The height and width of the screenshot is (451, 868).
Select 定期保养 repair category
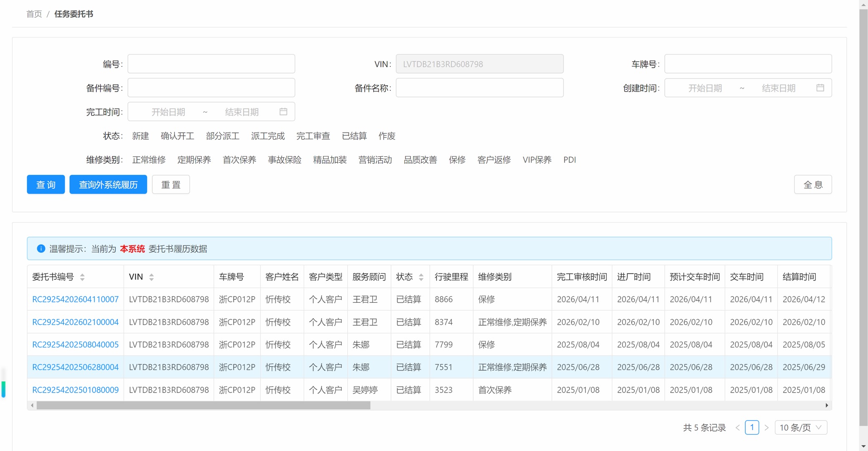[x=194, y=160]
